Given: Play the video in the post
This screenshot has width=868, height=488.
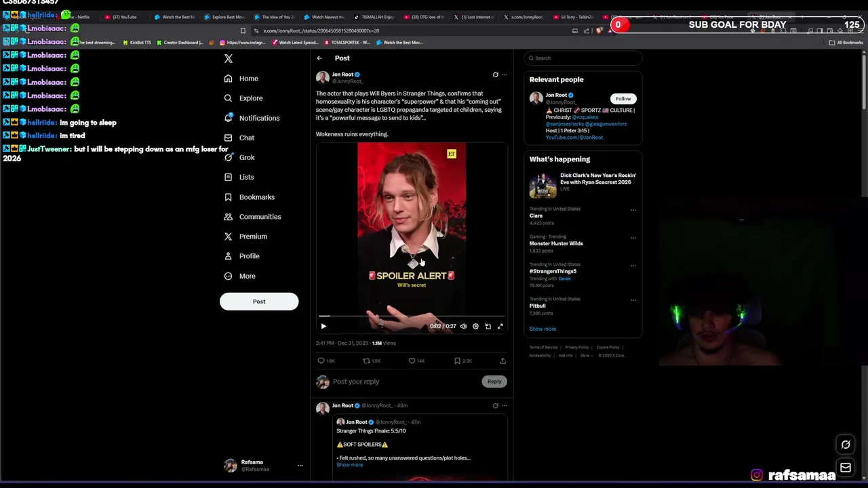Looking at the screenshot, I should click(323, 326).
